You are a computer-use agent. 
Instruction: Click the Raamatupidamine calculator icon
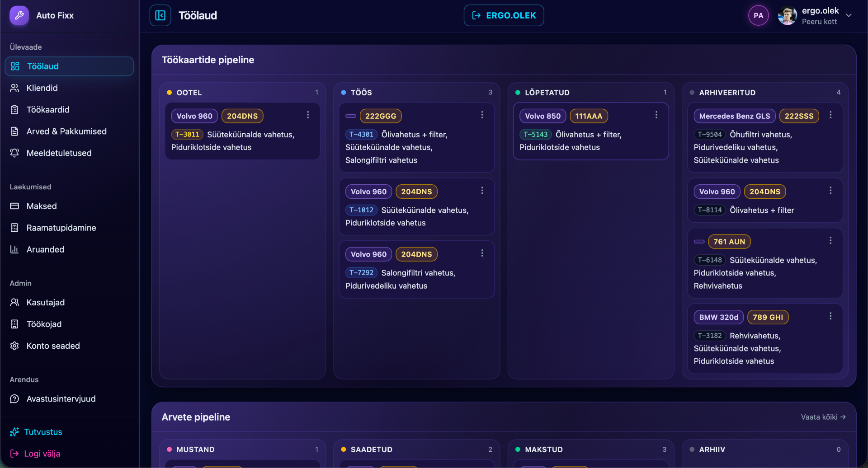click(x=14, y=228)
